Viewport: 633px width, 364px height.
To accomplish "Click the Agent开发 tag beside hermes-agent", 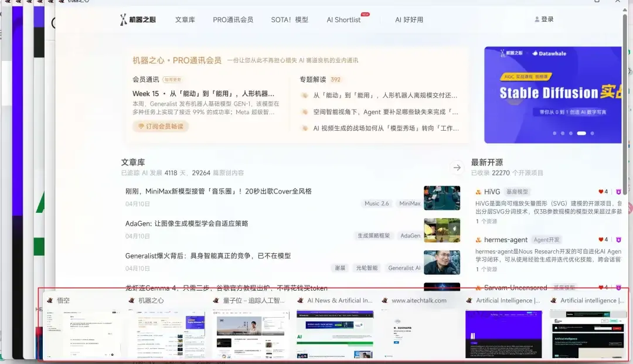I will (547, 240).
